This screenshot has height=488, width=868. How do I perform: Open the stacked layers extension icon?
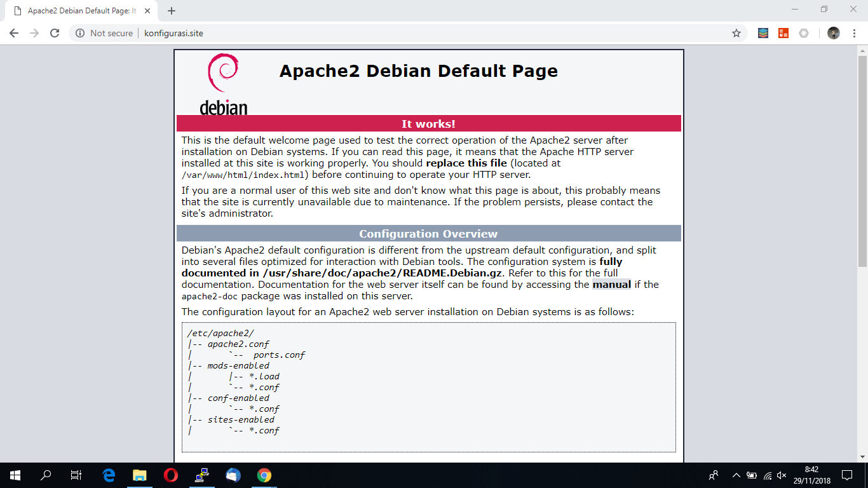[763, 33]
